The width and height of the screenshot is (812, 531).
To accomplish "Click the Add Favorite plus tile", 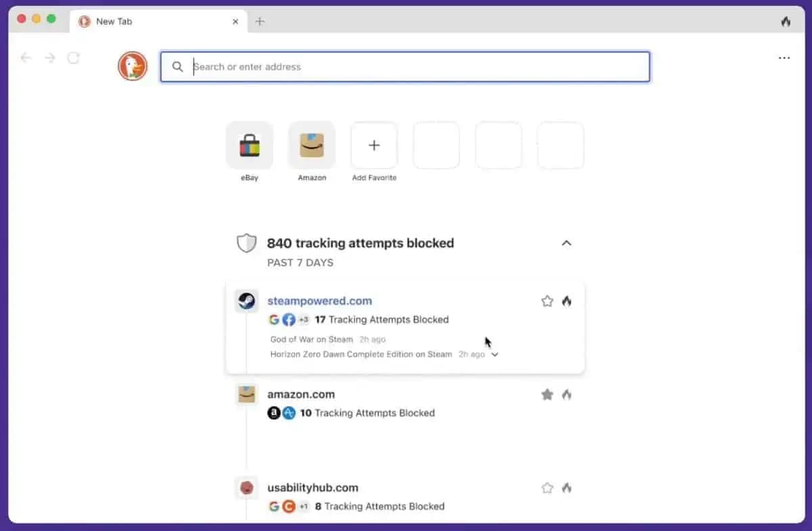I will click(x=374, y=145).
